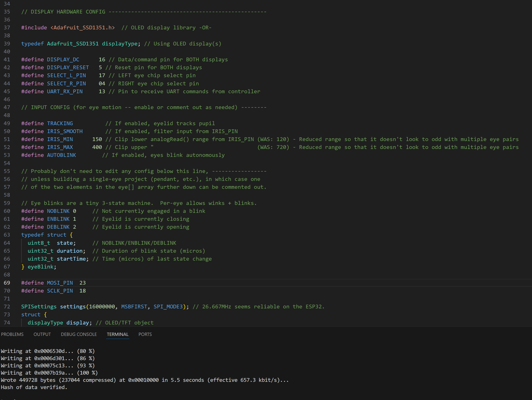Open the DEBUG CONSOLE tab
Image resolution: width=532 pixels, height=400 pixels.
point(79,334)
